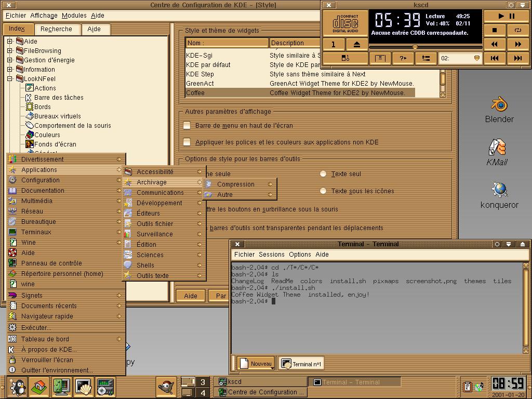Skip to previous track in kscd
The image size is (532, 399).
point(495,58)
